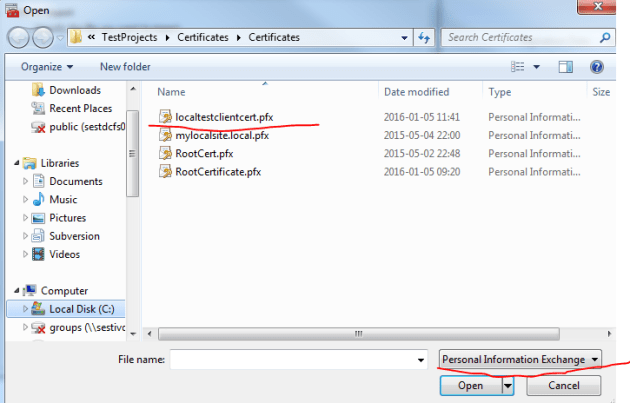Expand the Music library node

point(25,200)
